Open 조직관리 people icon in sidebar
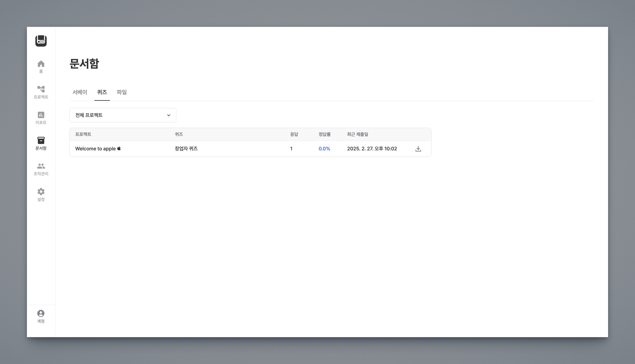 click(41, 169)
